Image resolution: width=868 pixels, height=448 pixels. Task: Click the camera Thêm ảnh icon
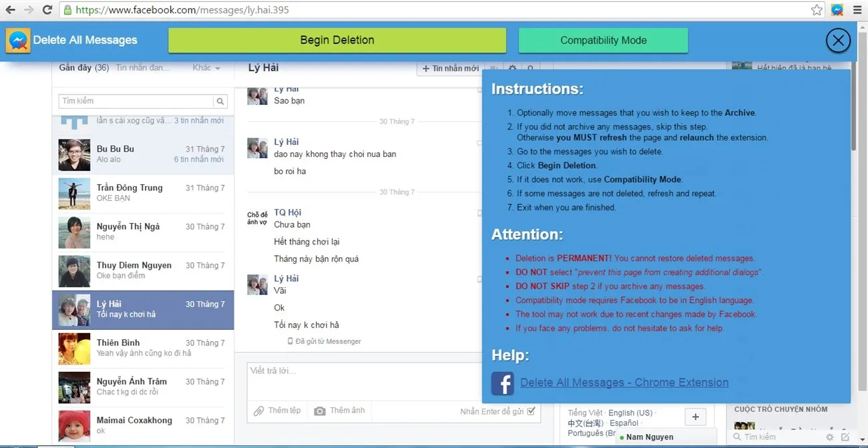pos(320,411)
